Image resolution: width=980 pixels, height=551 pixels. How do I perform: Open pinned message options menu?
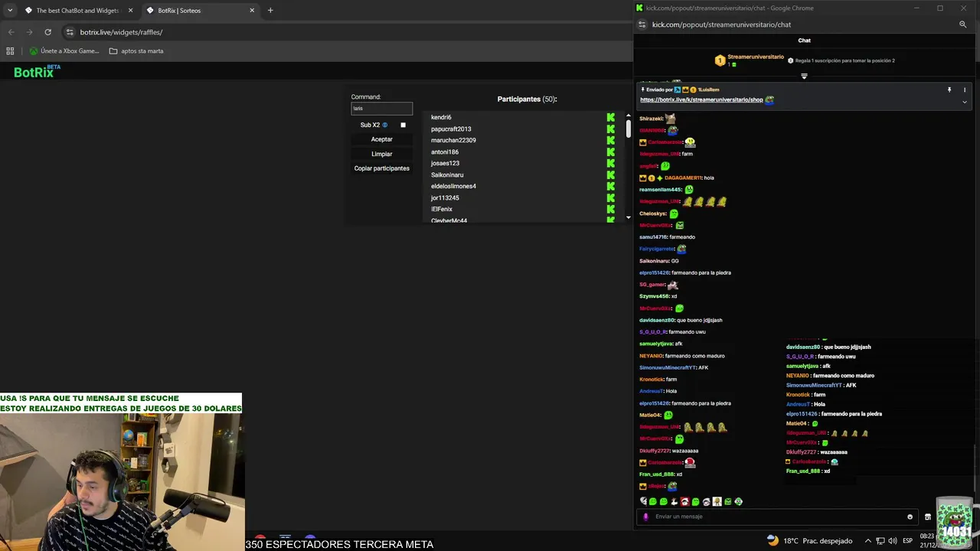tap(965, 90)
